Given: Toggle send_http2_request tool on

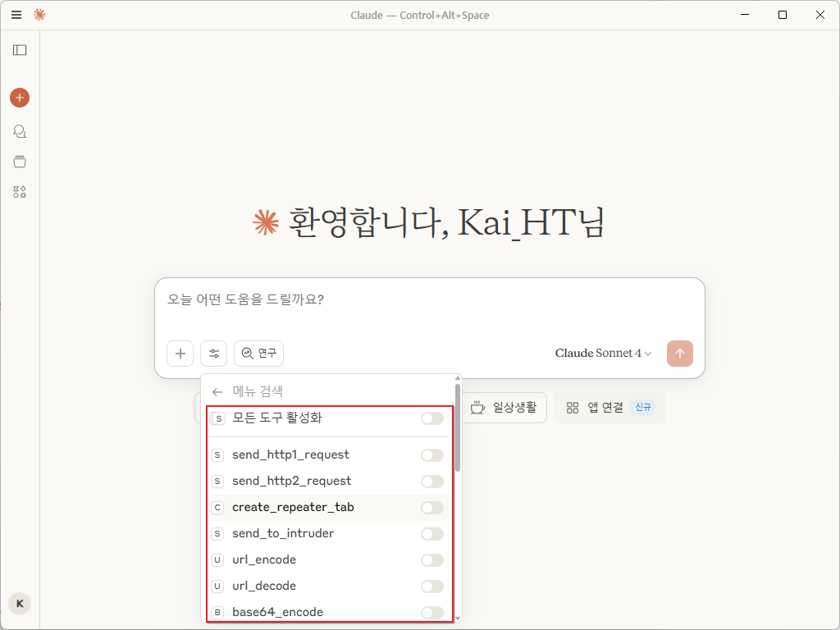Looking at the screenshot, I should [x=432, y=482].
